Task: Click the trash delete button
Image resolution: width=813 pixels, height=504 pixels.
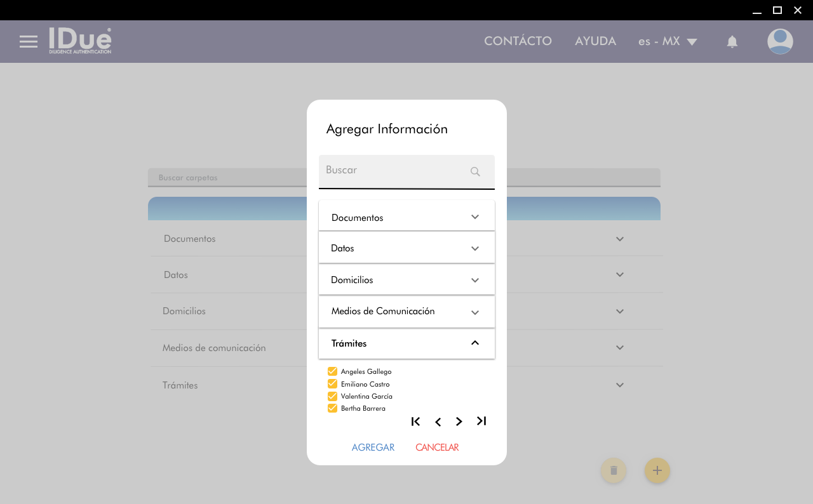Action: [x=614, y=470]
